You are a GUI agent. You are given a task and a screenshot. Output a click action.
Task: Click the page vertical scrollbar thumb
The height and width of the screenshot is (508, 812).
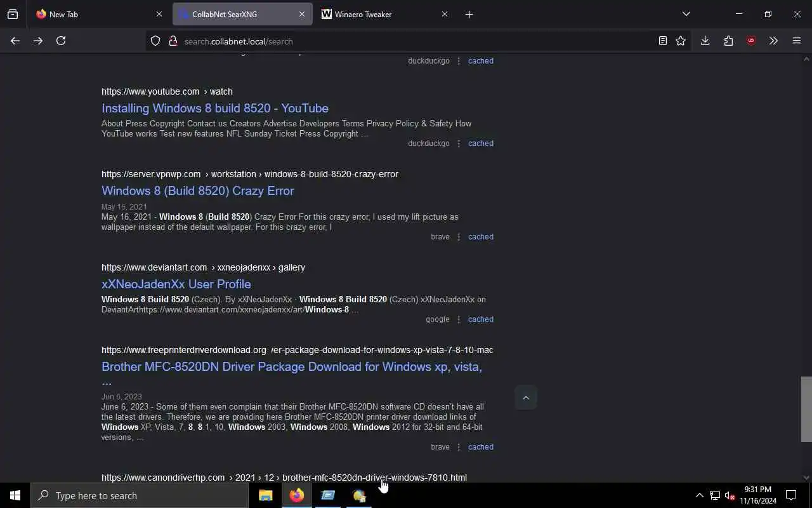point(806,409)
